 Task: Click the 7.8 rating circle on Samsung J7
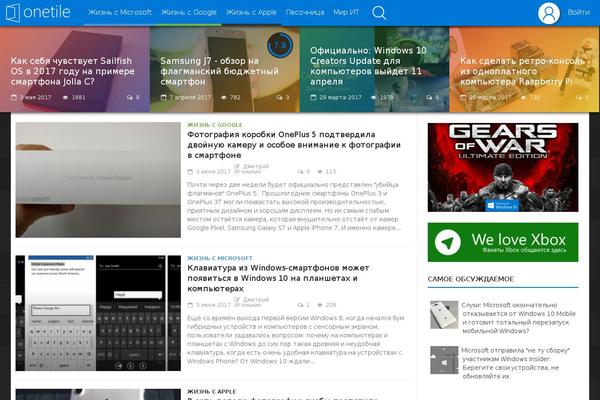tap(280, 45)
